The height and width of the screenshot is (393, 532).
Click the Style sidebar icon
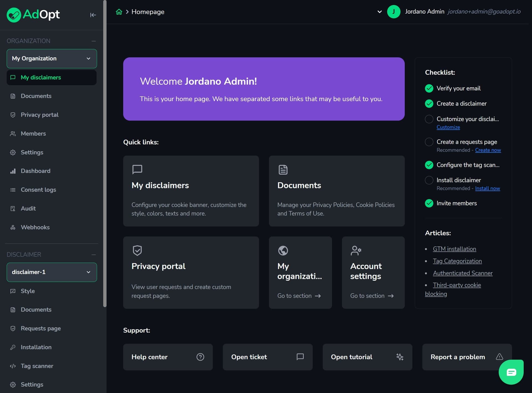tap(13, 291)
